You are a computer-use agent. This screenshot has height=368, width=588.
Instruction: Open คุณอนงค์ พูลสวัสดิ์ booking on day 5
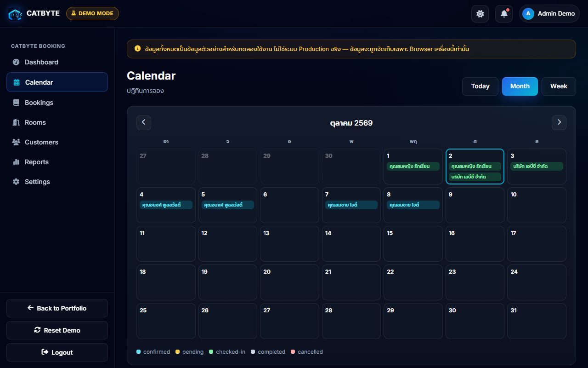point(228,205)
